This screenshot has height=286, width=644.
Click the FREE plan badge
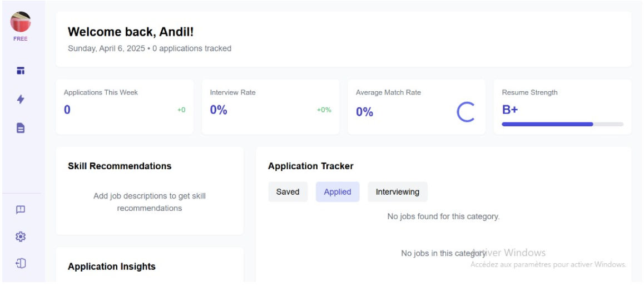tap(21, 39)
